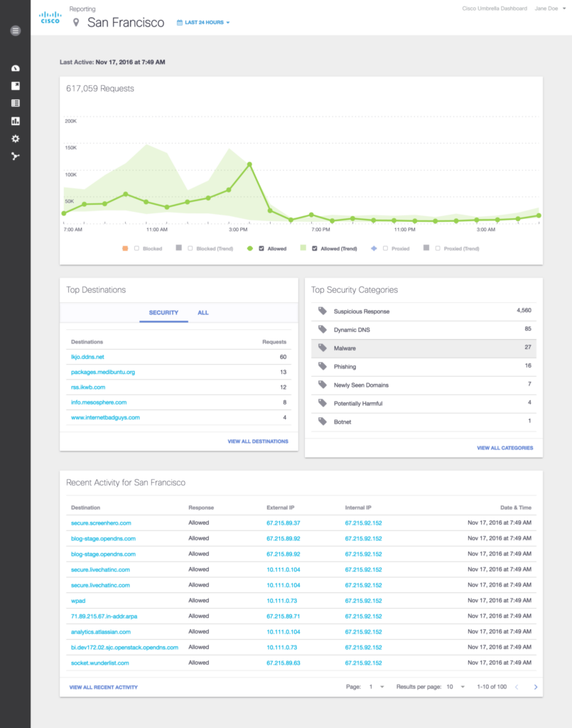This screenshot has height=728, width=572.
Task: Click external IP 67.215.89.71
Action: click(284, 616)
